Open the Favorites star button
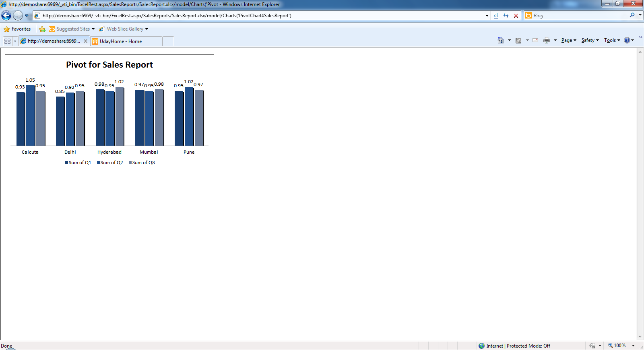Viewport: 644px width, 350px height. 17,29
